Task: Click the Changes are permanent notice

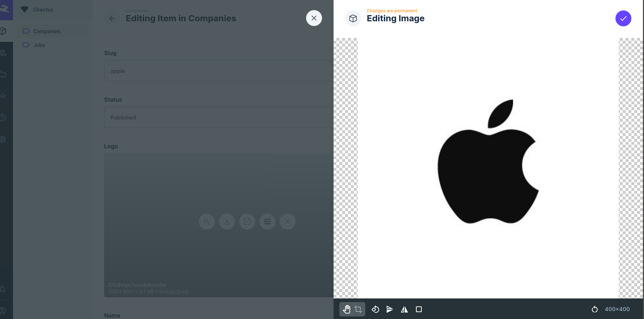Action: tap(392, 11)
